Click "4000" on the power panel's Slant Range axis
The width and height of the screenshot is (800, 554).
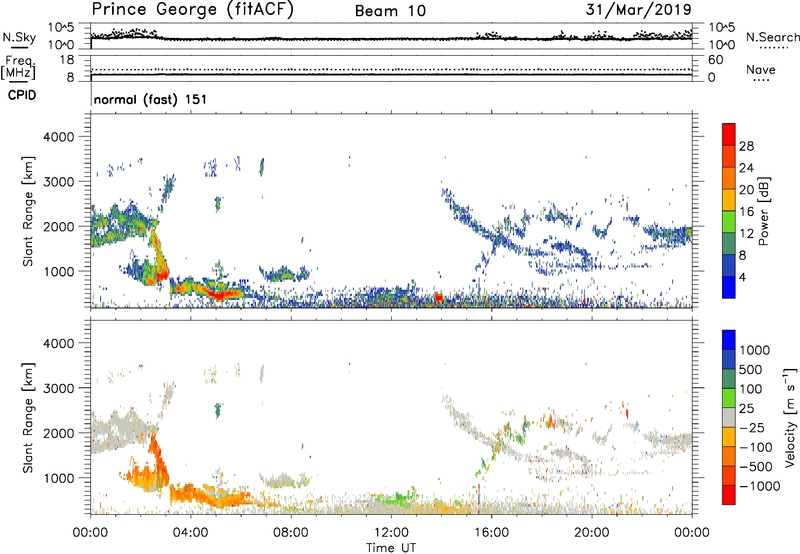[x=59, y=137]
